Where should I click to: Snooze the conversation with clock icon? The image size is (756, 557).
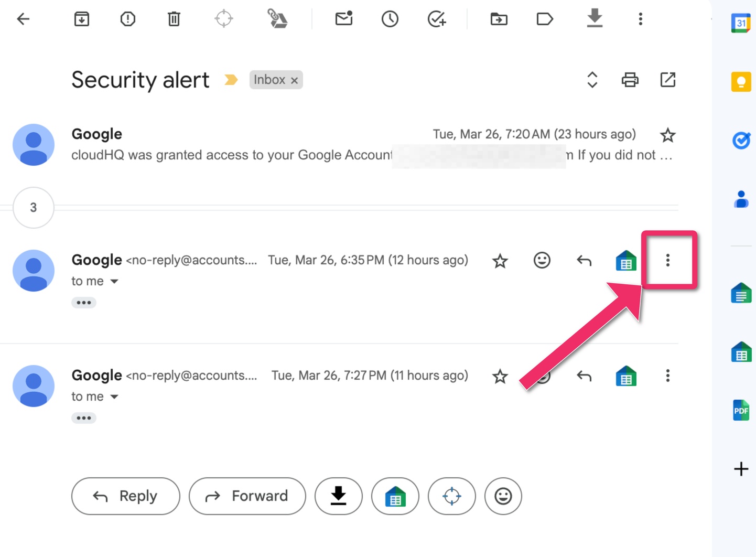coord(390,19)
